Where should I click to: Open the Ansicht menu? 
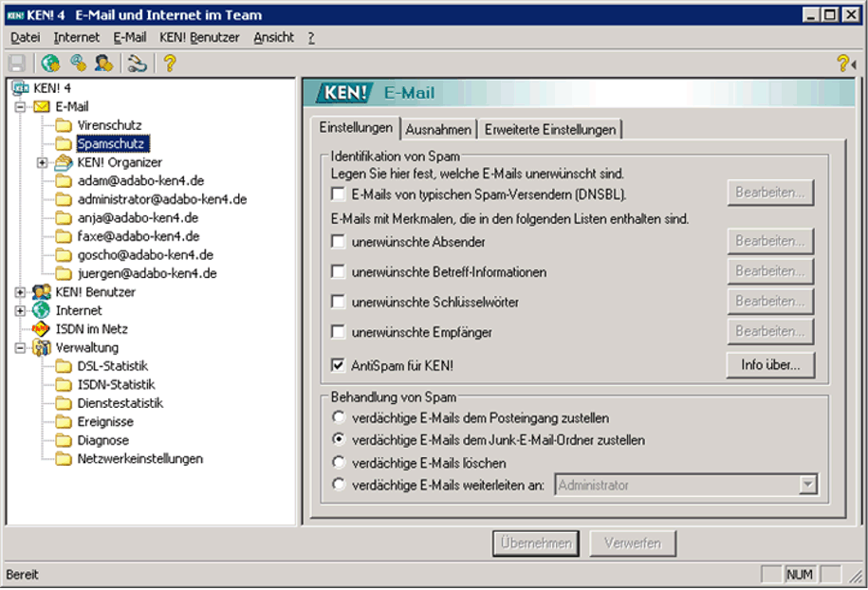(x=274, y=38)
